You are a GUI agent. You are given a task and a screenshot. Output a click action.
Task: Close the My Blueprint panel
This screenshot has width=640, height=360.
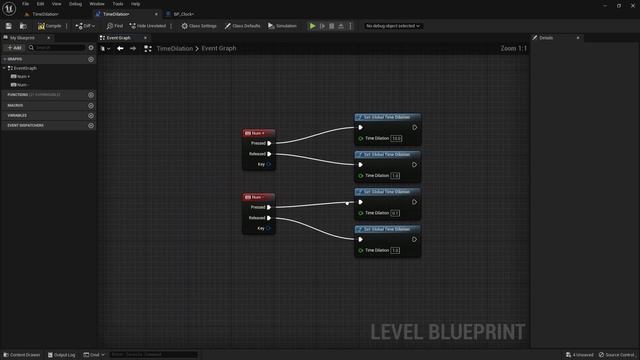49,38
